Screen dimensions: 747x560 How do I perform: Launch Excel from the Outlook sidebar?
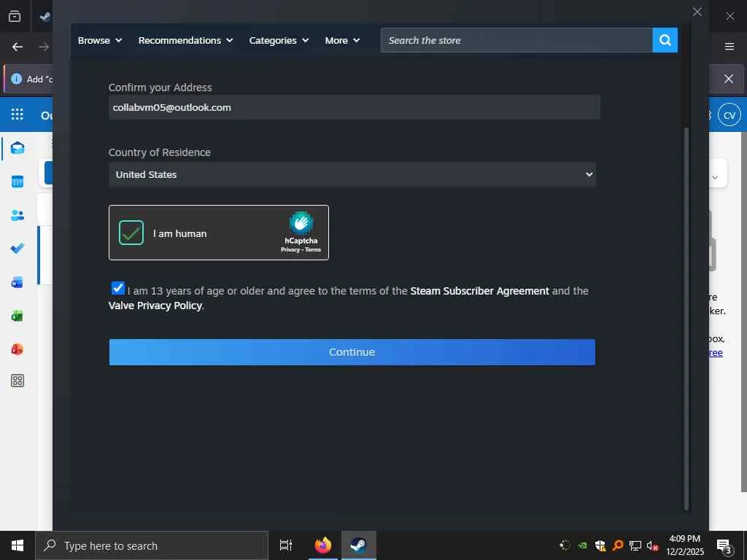18,316
